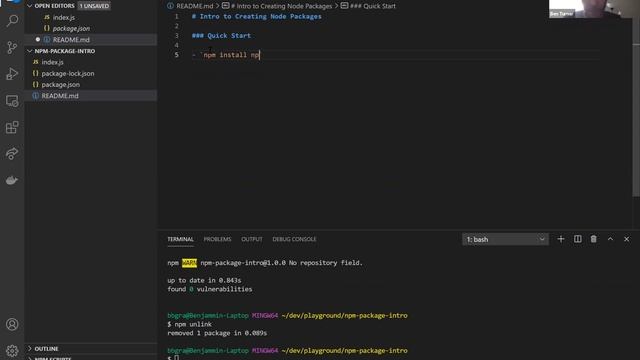
Task: Click breadcrumb '# Intro to Creating Node Packages'
Action: click(x=282, y=6)
